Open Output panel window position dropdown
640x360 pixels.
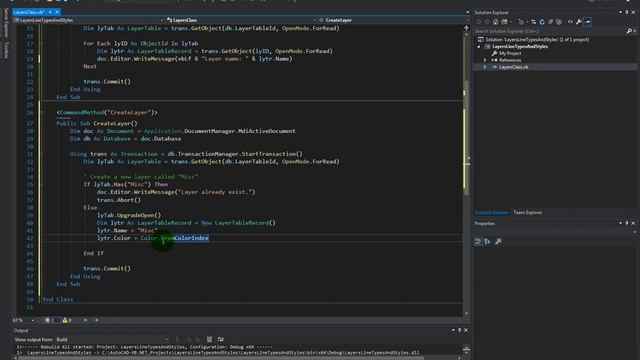coord(453,330)
